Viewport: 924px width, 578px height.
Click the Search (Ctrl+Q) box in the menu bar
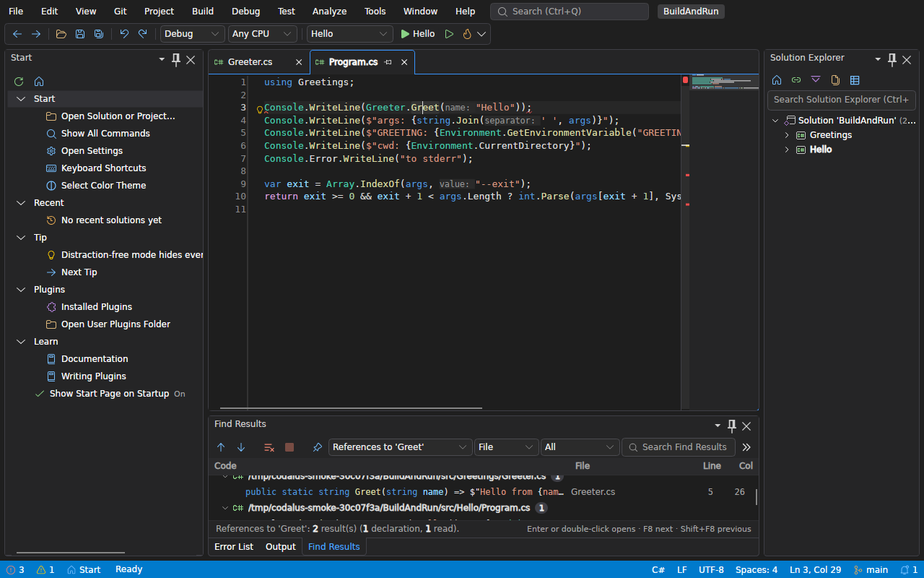point(570,12)
